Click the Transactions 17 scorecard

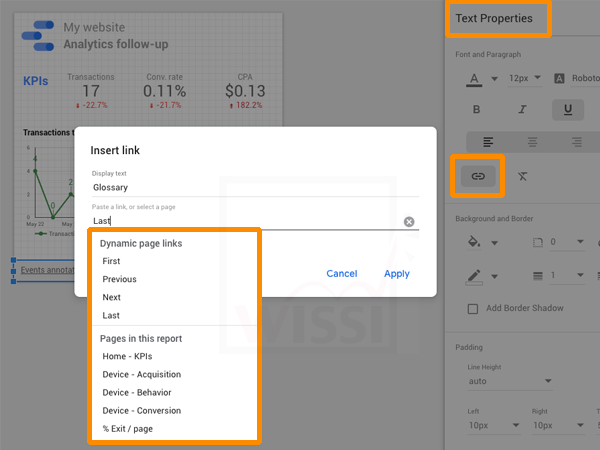click(91, 91)
